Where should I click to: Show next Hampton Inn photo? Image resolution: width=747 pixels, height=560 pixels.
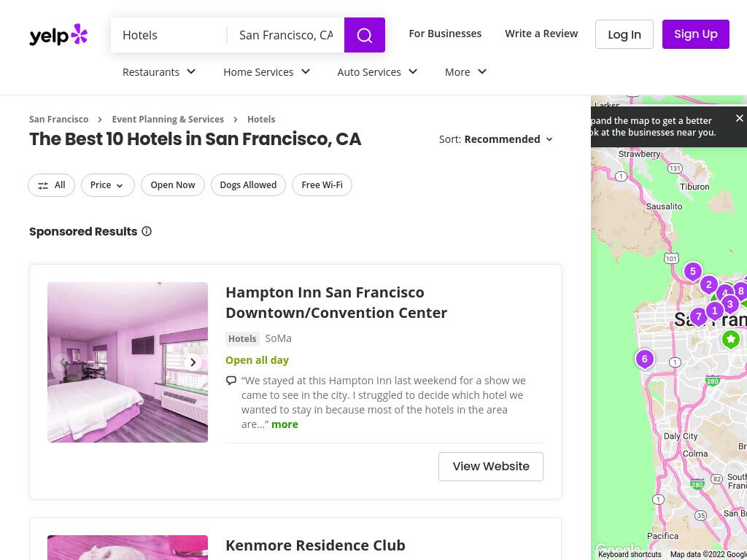pos(193,362)
